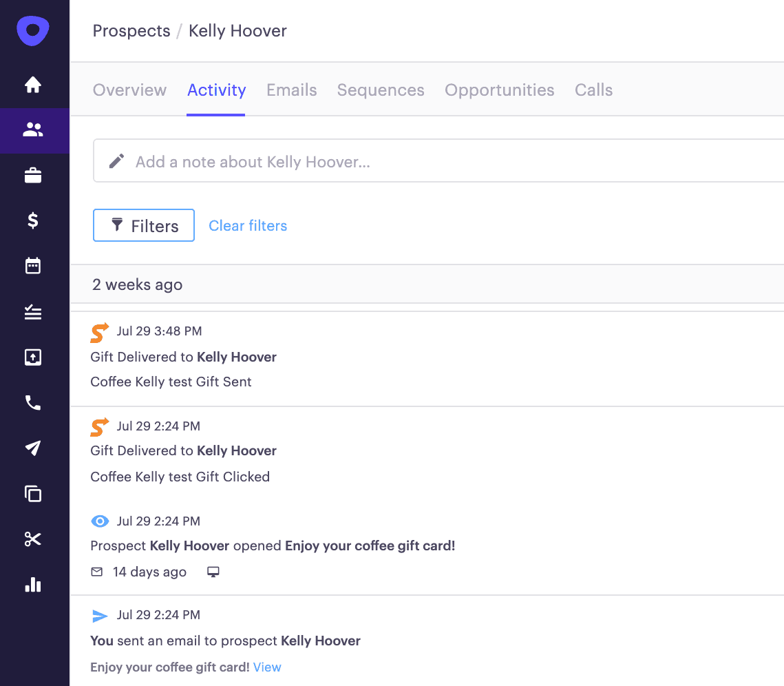Open the Accounts briefcase icon
784x686 pixels.
(33, 176)
